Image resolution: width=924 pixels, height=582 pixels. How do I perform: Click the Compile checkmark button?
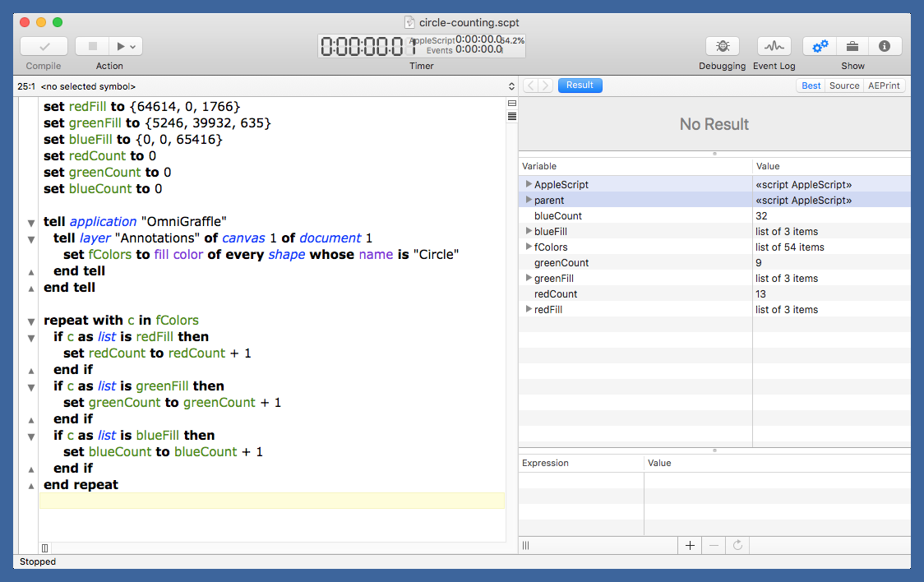coord(44,47)
